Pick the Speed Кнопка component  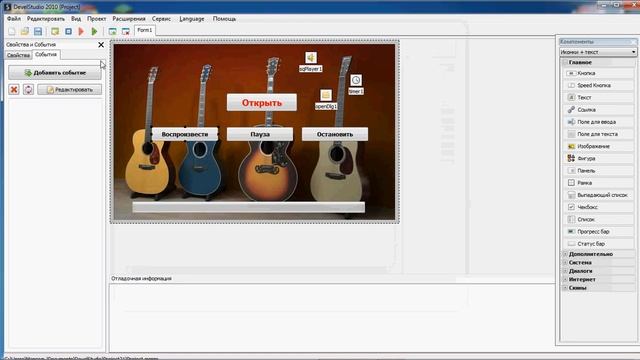tap(598, 85)
